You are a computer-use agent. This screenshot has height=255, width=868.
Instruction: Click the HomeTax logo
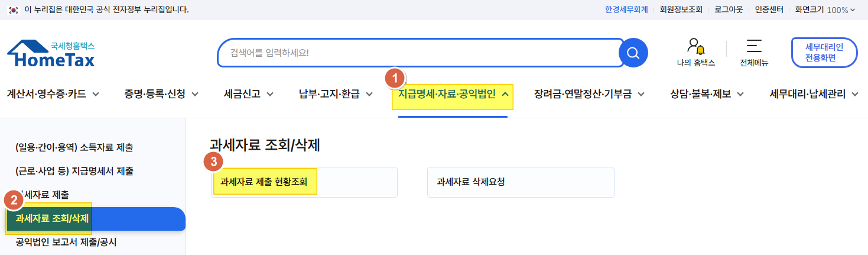tap(51, 54)
